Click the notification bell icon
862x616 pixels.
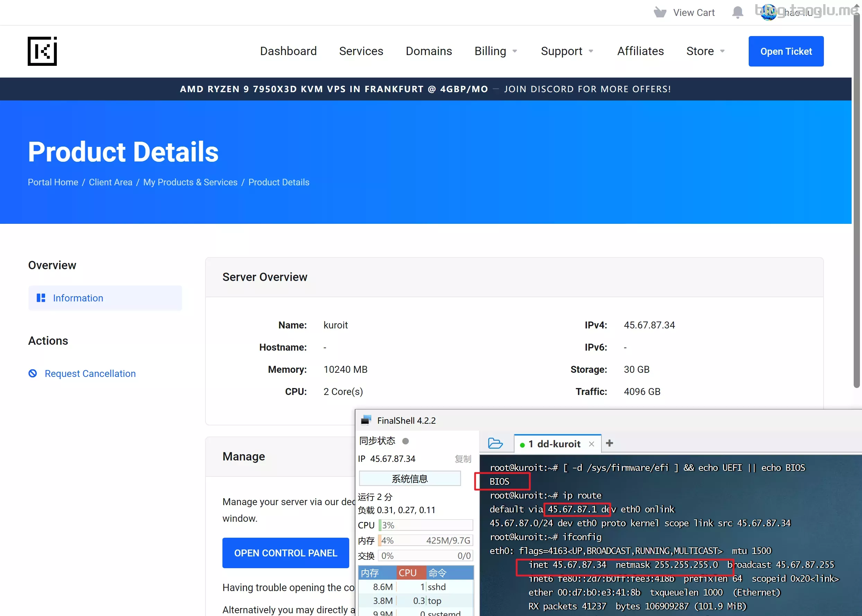[738, 12]
